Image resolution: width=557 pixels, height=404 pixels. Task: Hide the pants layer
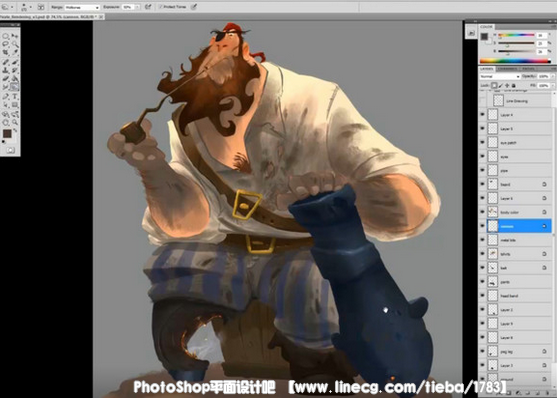[x=482, y=282]
